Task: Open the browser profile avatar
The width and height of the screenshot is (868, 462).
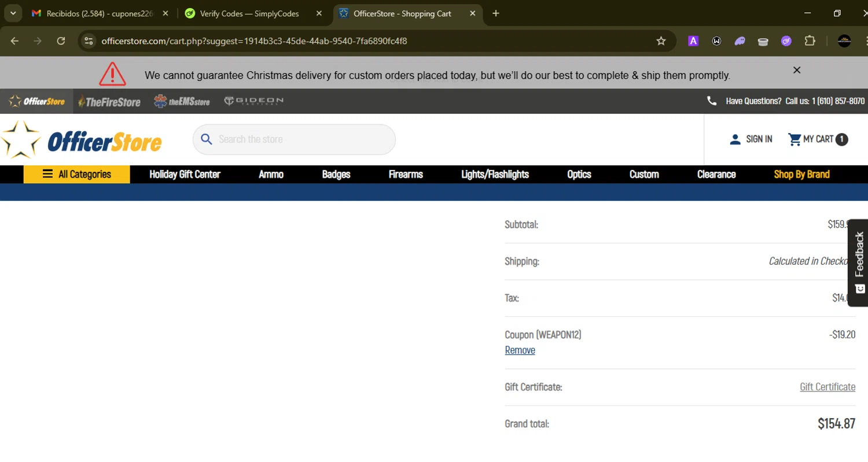Action: [x=844, y=41]
